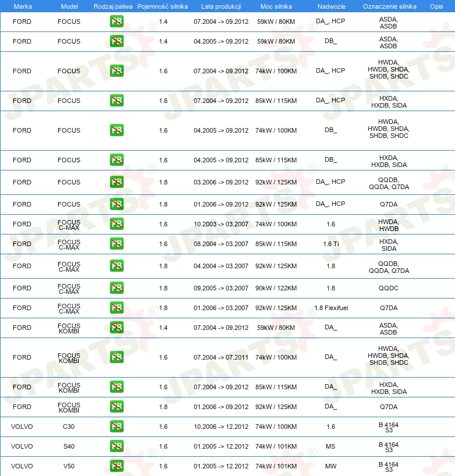Image resolution: width=455 pixels, height=476 pixels.
Task: Select the C30 model cell
Action: (69, 427)
